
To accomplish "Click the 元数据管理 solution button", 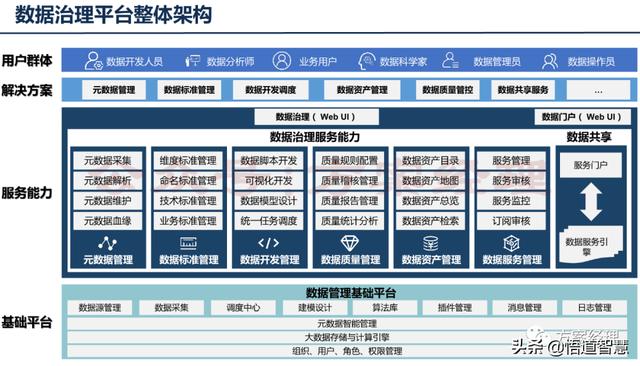I will coord(114,90).
